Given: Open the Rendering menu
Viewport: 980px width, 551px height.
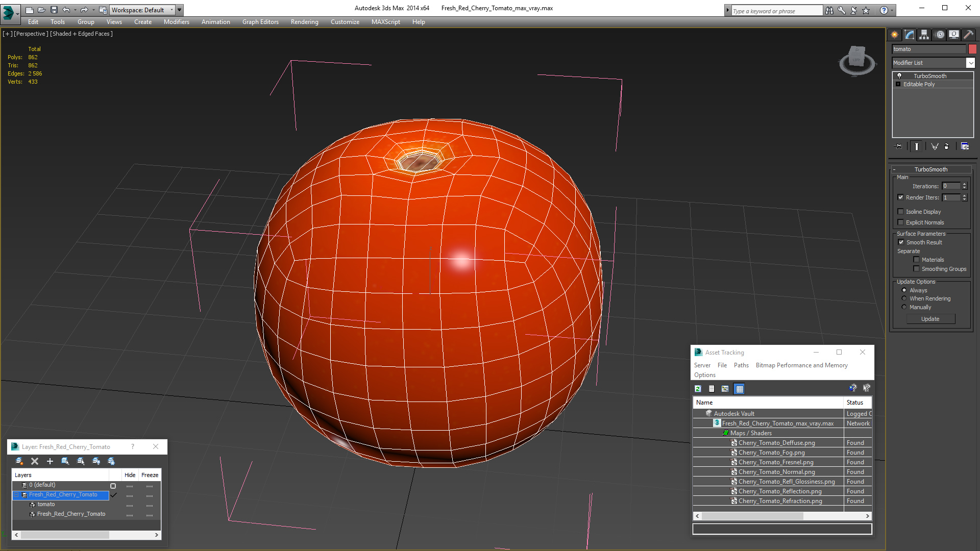Looking at the screenshot, I should [304, 22].
